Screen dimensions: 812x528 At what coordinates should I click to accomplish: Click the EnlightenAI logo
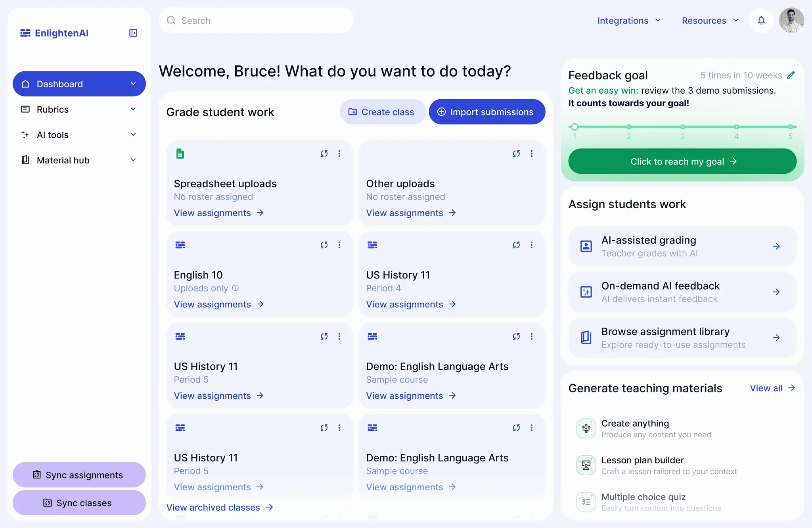pyautogui.click(x=54, y=33)
